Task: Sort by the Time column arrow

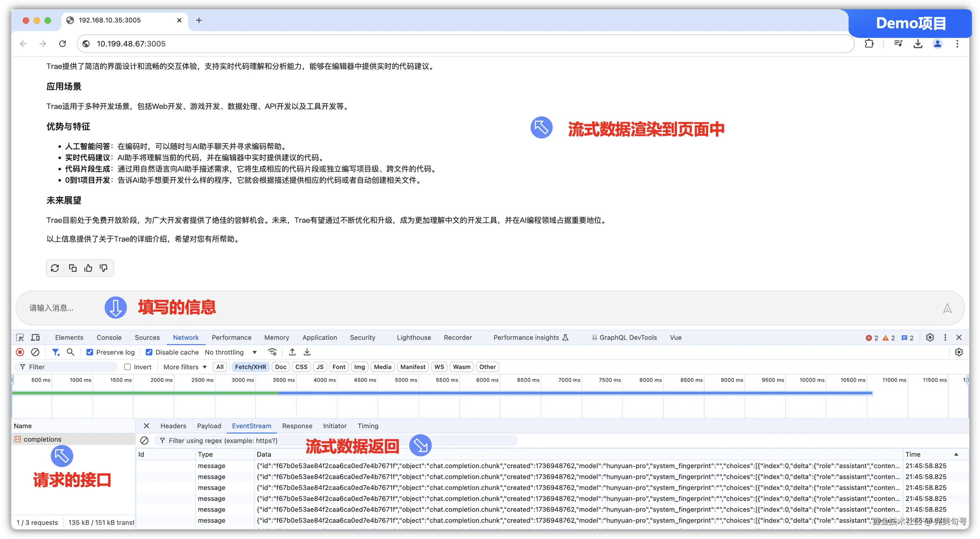Action: (956, 454)
